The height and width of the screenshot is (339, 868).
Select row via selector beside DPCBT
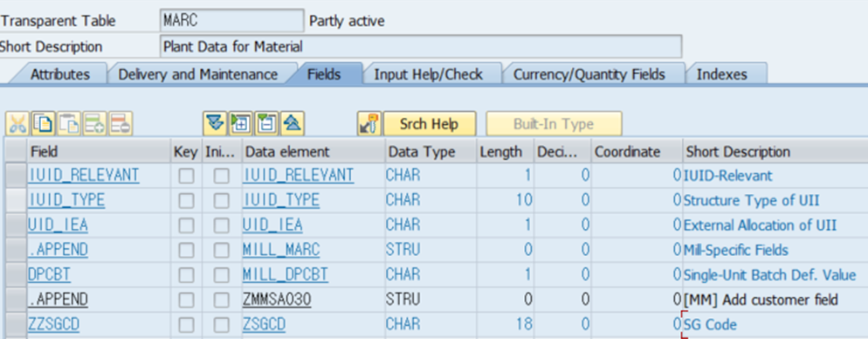coord(16,274)
